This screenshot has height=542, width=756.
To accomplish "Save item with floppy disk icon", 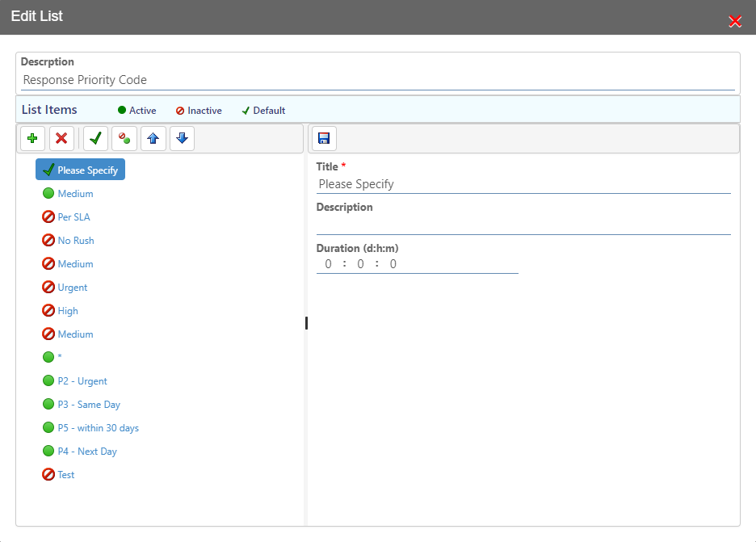I will click(324, 139).
